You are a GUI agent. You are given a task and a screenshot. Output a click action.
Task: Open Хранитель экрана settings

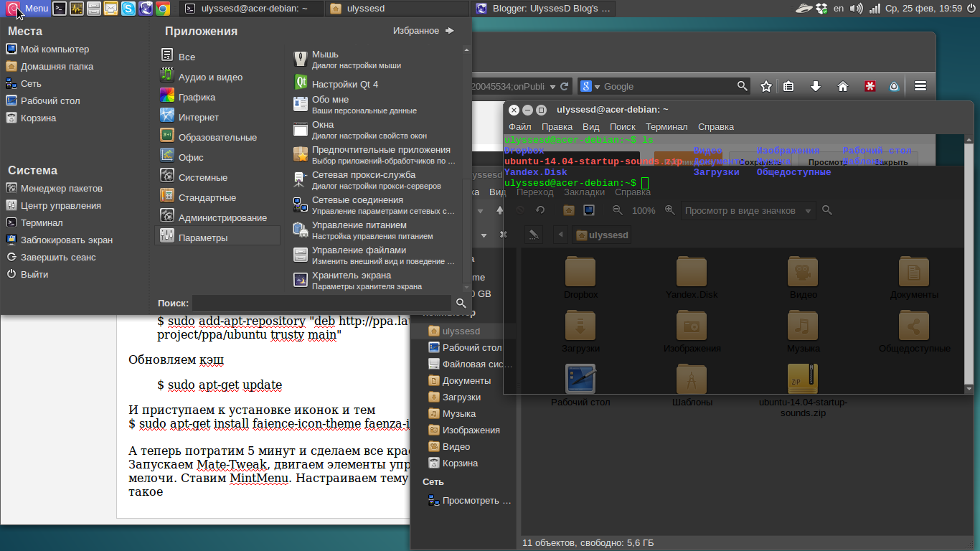[375, 281]
